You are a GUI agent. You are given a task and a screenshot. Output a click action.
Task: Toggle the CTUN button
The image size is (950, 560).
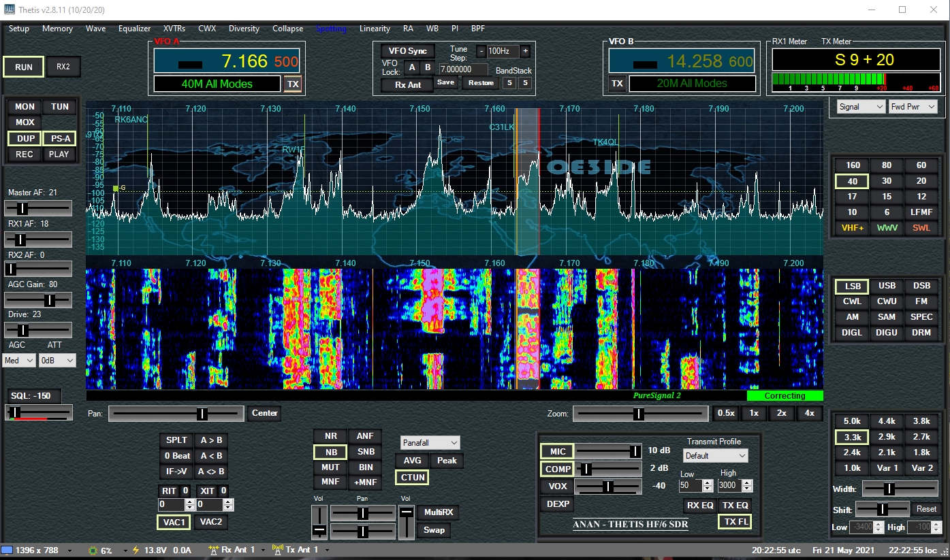413,478
